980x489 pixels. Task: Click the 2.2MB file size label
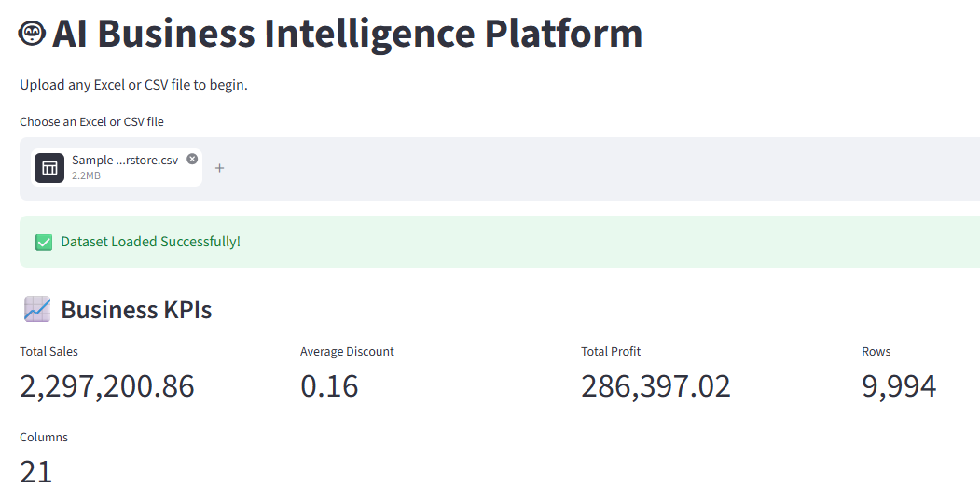(86, 175)
